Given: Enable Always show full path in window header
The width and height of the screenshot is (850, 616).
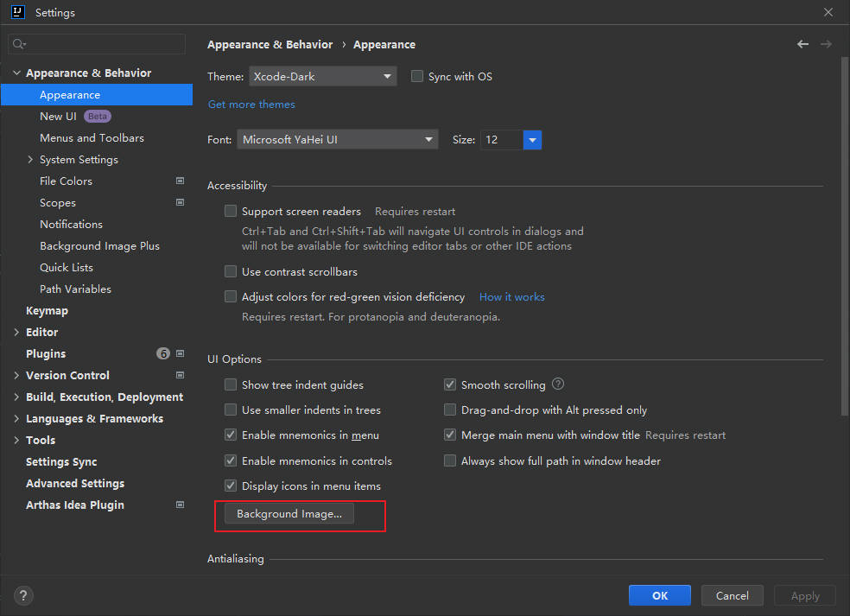Looking at the screenshot, I should [450, 460].
